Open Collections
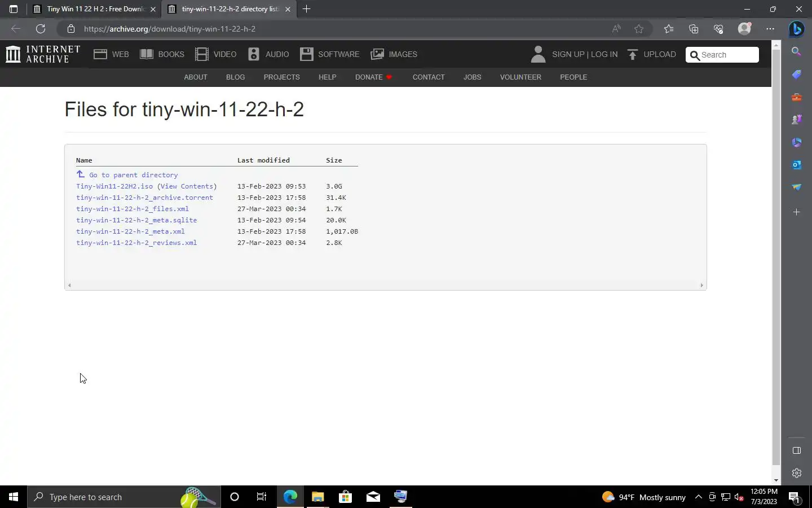This screenshot has width=812, height=508. 694,29
